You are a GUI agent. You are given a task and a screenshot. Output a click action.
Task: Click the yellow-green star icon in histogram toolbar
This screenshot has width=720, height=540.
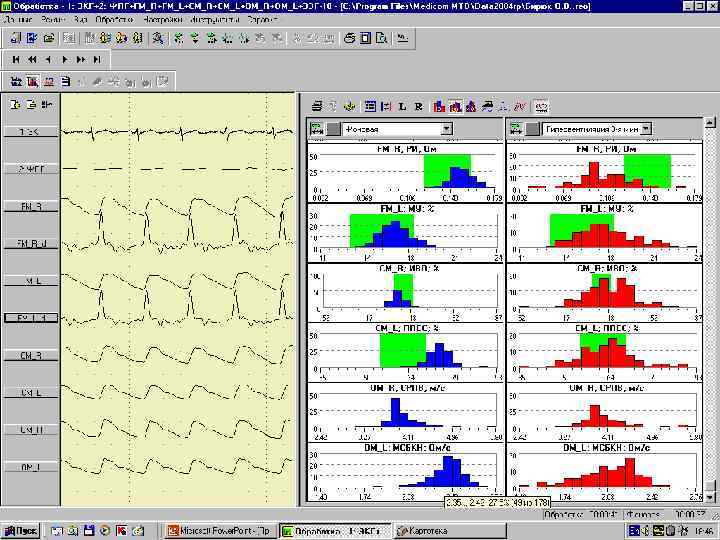coord(350,107)
